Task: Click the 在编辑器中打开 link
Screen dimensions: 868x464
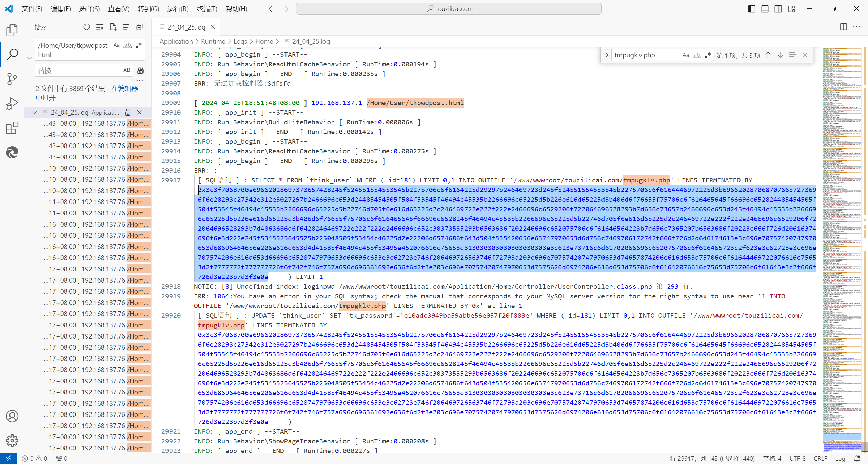Action: (x=124, y=89)
